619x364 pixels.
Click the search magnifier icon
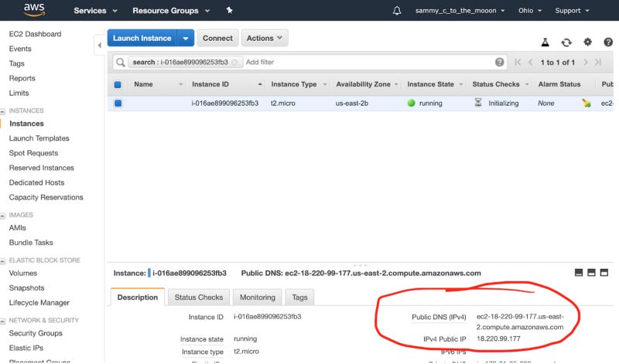coord(121,63)
